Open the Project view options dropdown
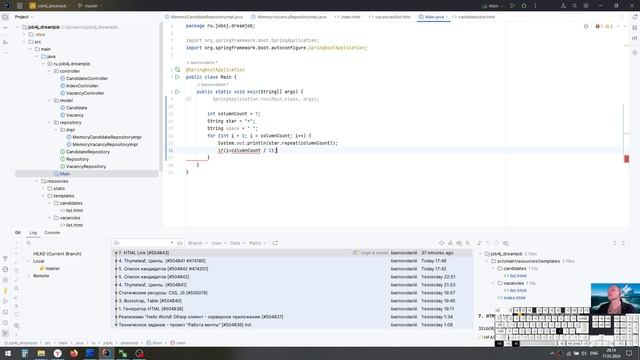Image resolution: width=640 pixels, height=360 pixels. pos(24,17)
